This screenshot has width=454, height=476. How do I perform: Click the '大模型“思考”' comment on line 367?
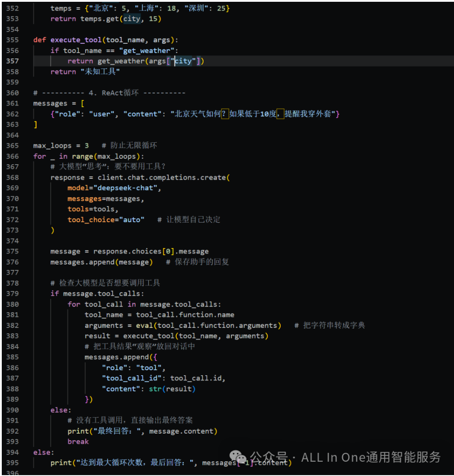pyautogui.click(x=108, y=167)
